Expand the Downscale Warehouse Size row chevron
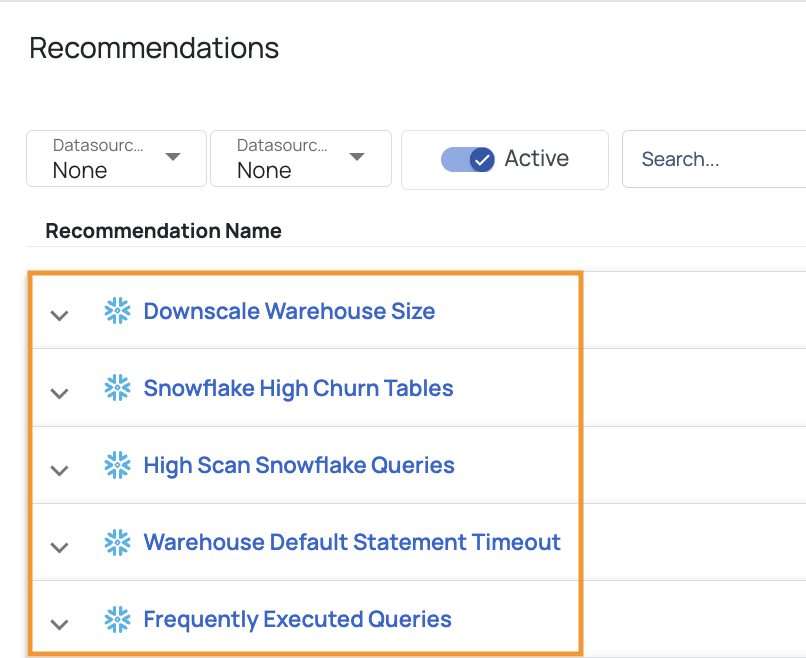The width and height of the screenshot is (806, 658). pos(60,315)
